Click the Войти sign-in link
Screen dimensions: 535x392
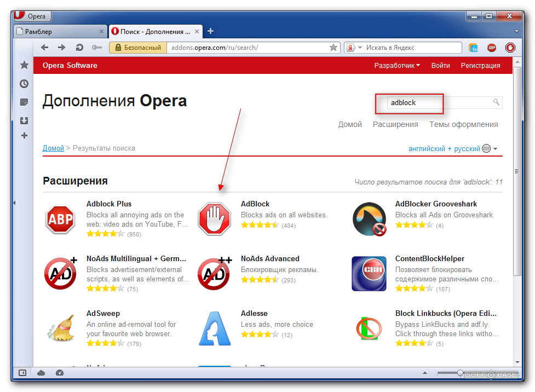pyautogui.click(x=440, y=66)
